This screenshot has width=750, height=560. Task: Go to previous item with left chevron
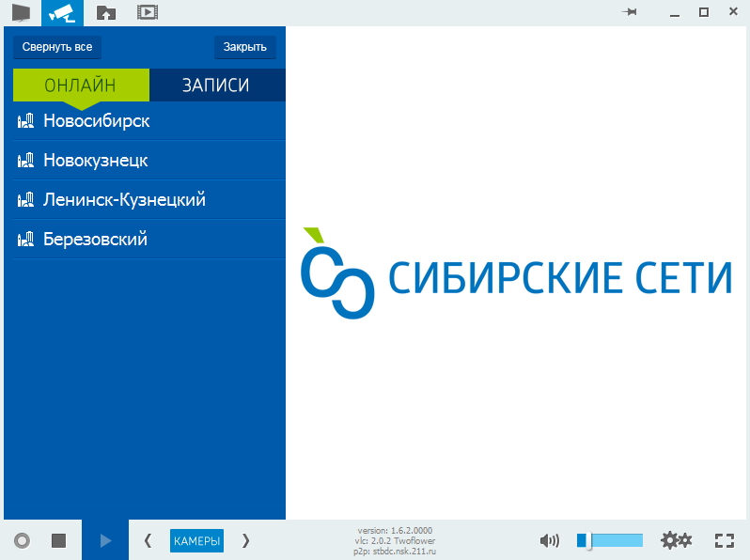[148, 541]
